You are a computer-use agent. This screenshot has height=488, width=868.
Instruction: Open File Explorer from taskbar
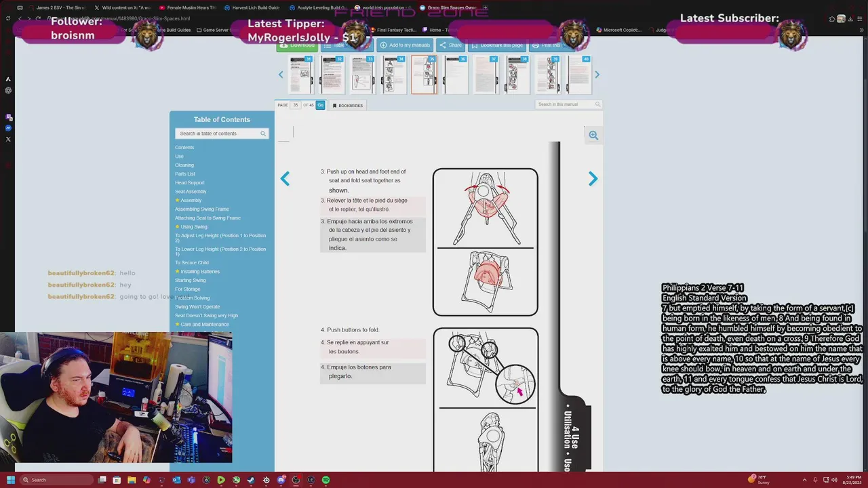132,480
